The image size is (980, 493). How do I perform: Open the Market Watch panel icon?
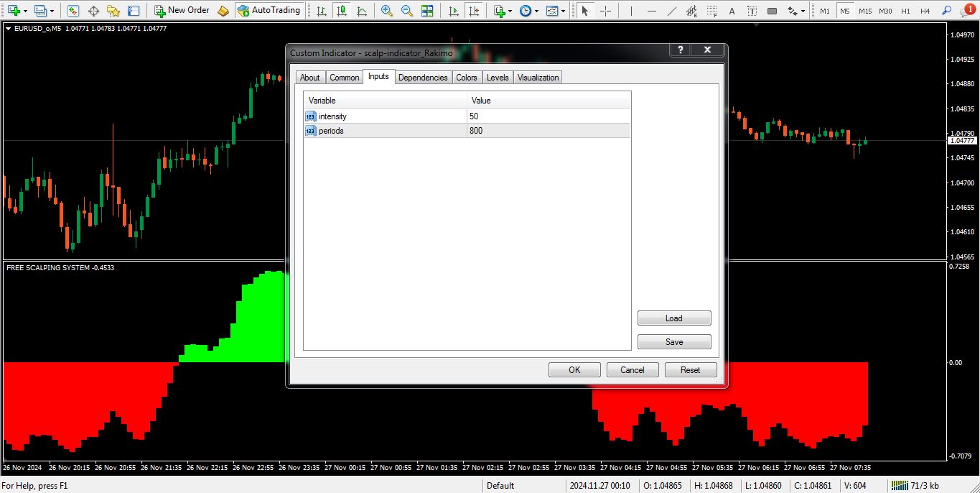click(x=73, y=11)
